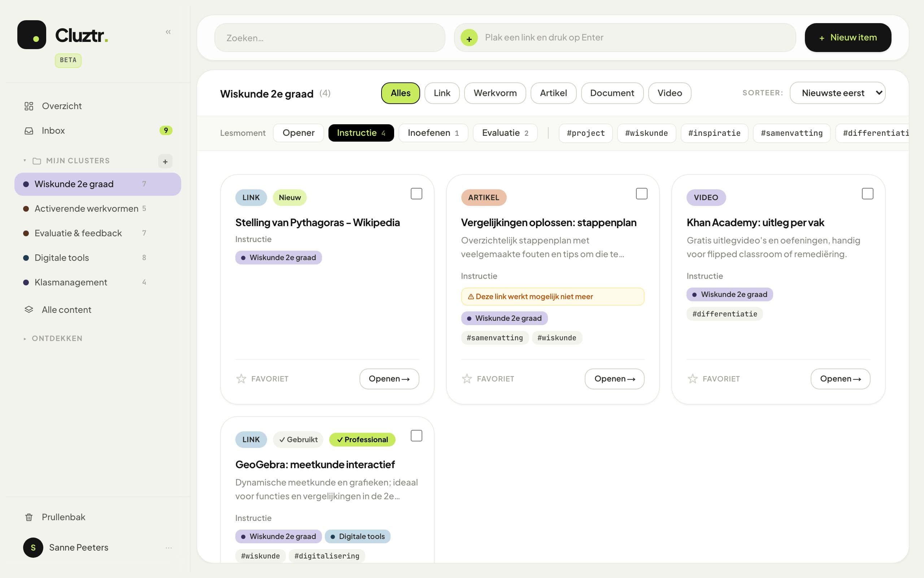Select the Alles filter tab
Image resolution: width=924 pixels, height=578 pixels.
coord(400,93)
